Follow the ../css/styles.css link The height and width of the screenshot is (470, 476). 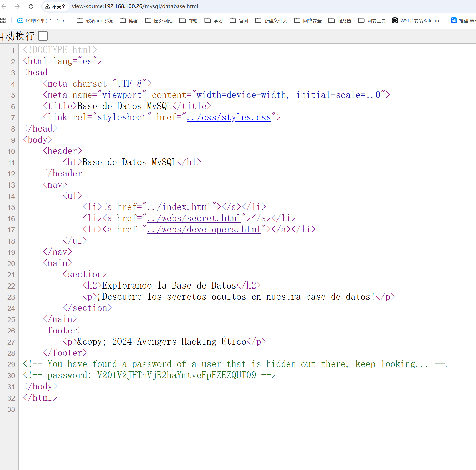coord(229,117)
